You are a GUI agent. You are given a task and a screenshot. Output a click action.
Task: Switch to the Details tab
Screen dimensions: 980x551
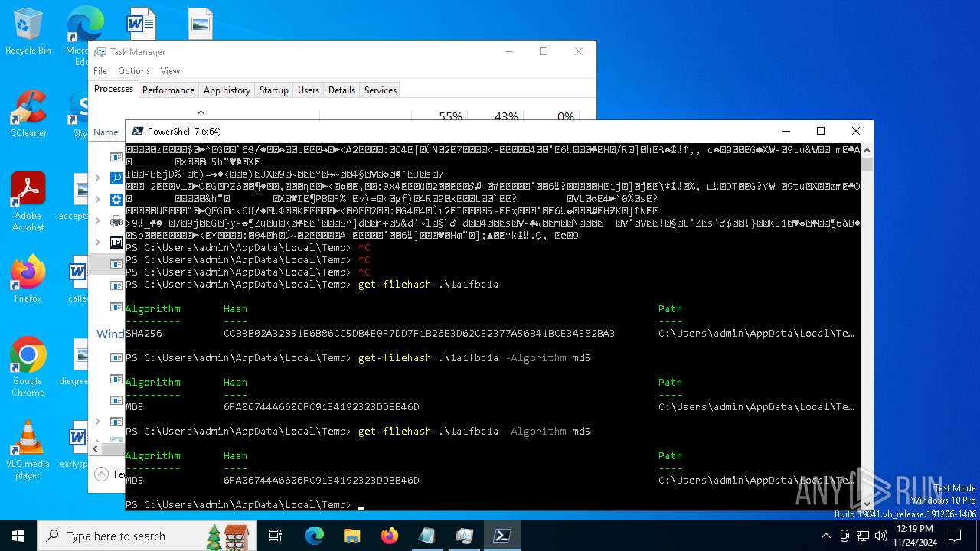pos(341,90)
